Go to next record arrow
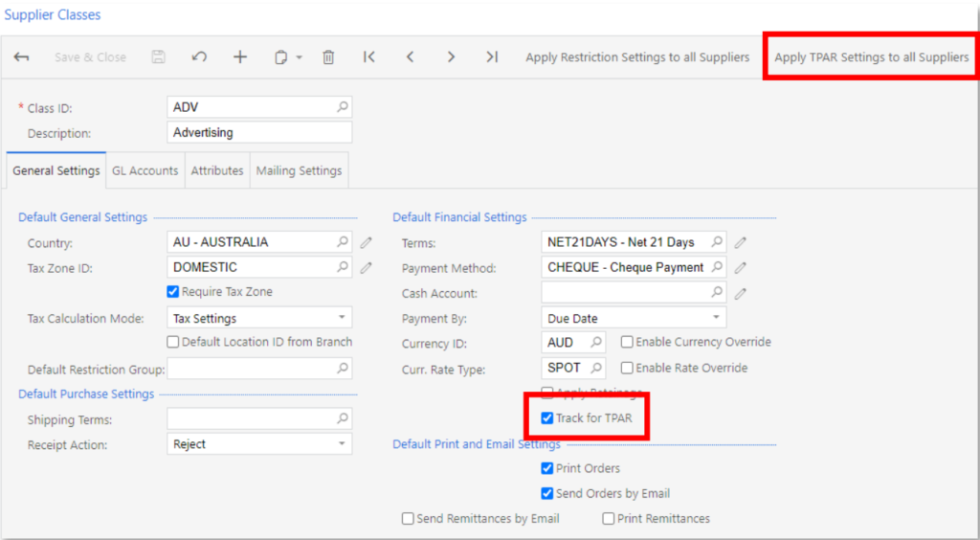 pyautogui.click(x=451, y=56)
